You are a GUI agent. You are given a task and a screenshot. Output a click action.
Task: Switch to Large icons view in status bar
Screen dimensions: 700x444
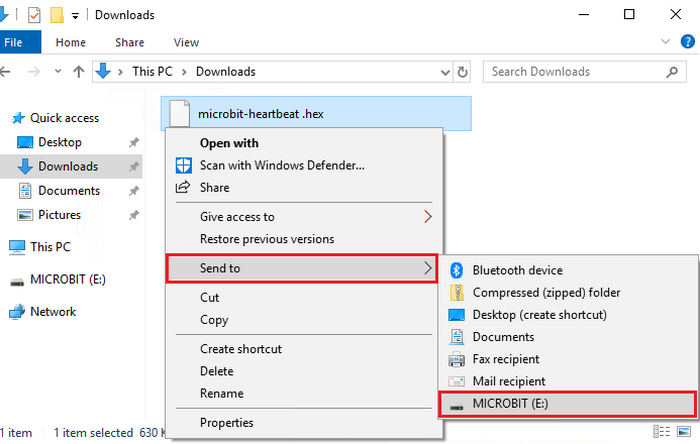(684, 432)
